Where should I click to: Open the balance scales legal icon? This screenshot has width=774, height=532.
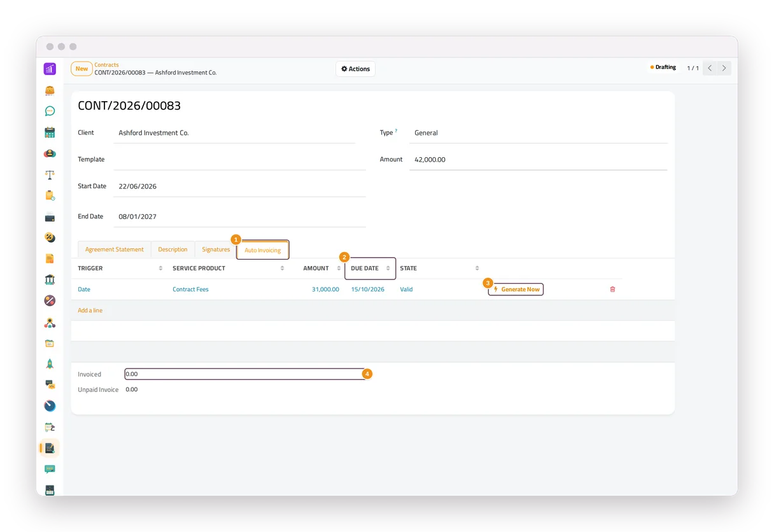point(50,174)
